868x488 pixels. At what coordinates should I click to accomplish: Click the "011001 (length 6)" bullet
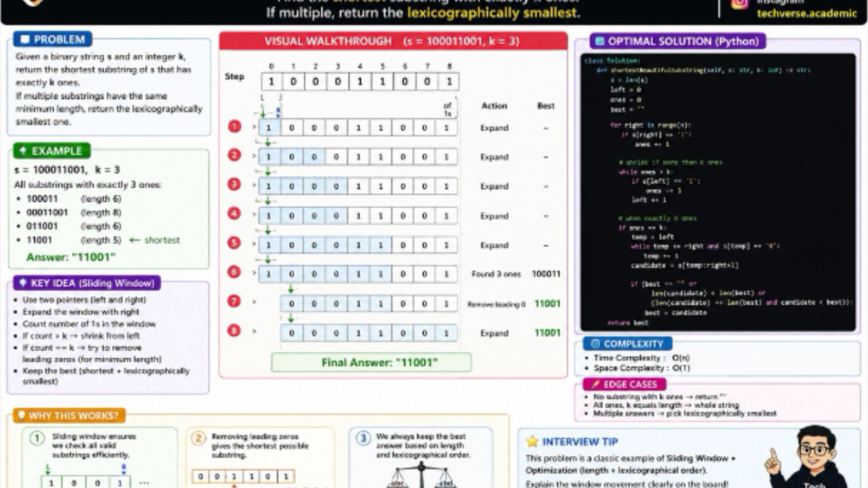click(x=74, y=226)
